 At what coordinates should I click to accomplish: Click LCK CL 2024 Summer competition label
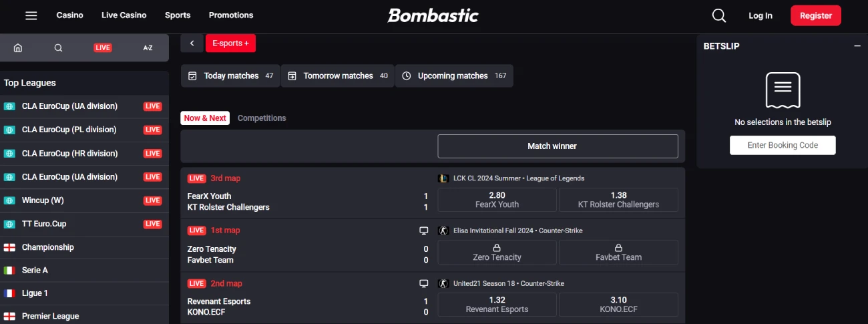tap(518, 178)
